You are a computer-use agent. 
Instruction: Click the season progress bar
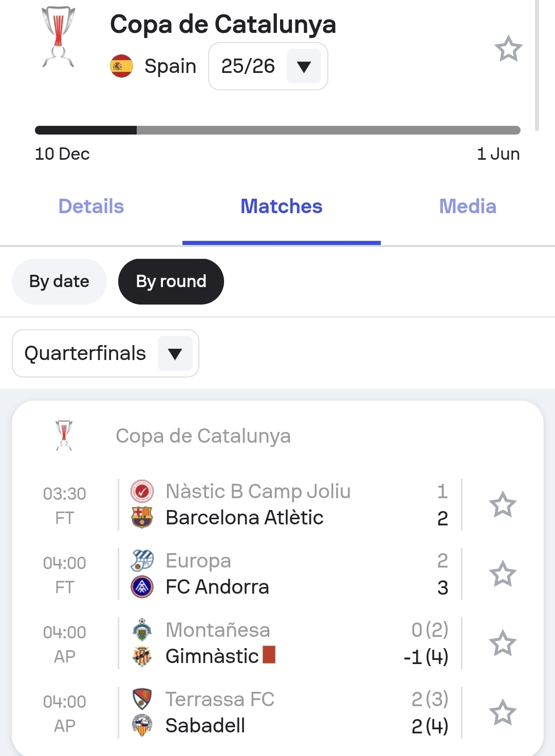[277, 130]
